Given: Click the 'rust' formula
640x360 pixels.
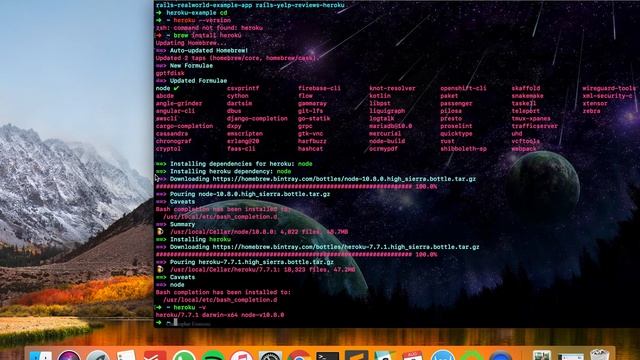Looking at the screenshot, I should [447, 141].
